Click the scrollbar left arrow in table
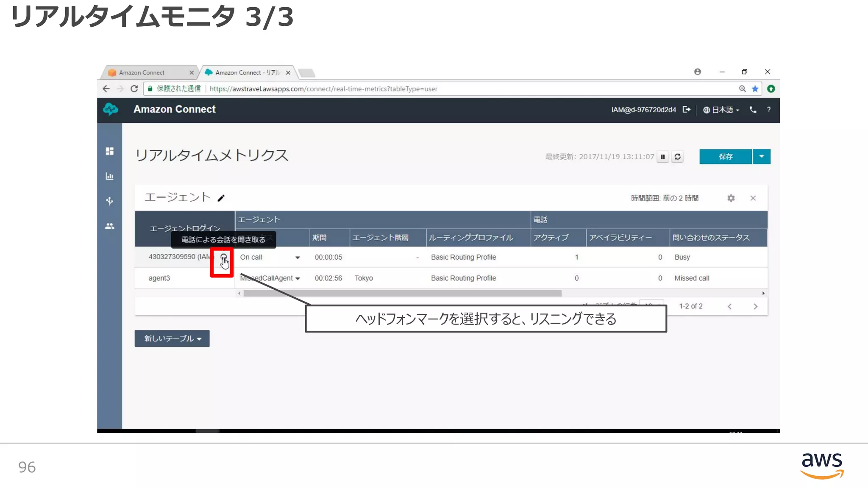The image size is (868, 488). point(239,293)
